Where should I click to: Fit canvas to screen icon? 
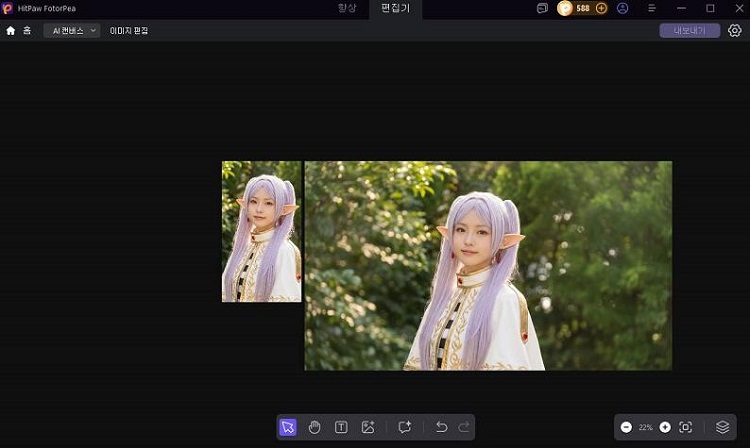coord(685,427)
